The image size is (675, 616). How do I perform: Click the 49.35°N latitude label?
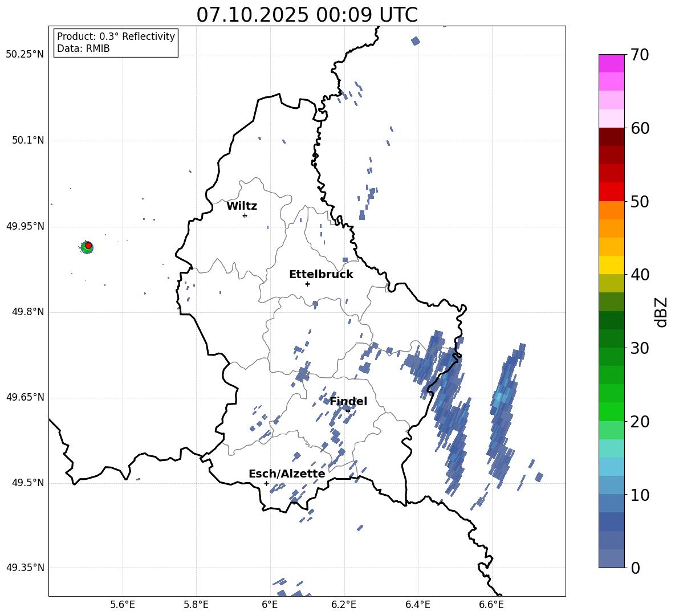tap(25, 568)
